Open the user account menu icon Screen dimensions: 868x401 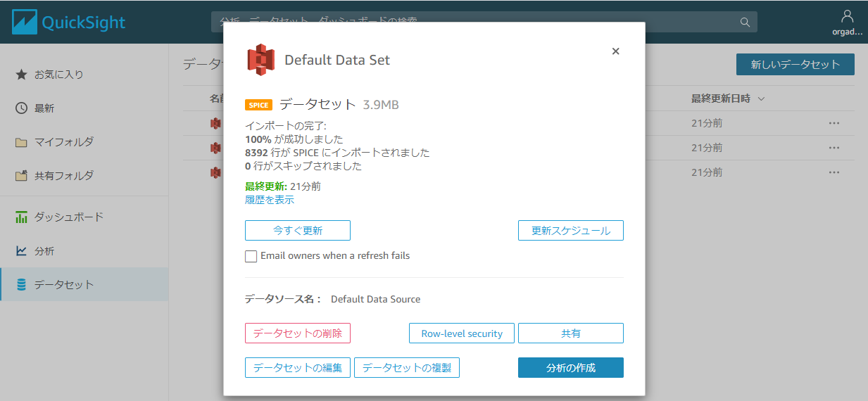point(847,16)
